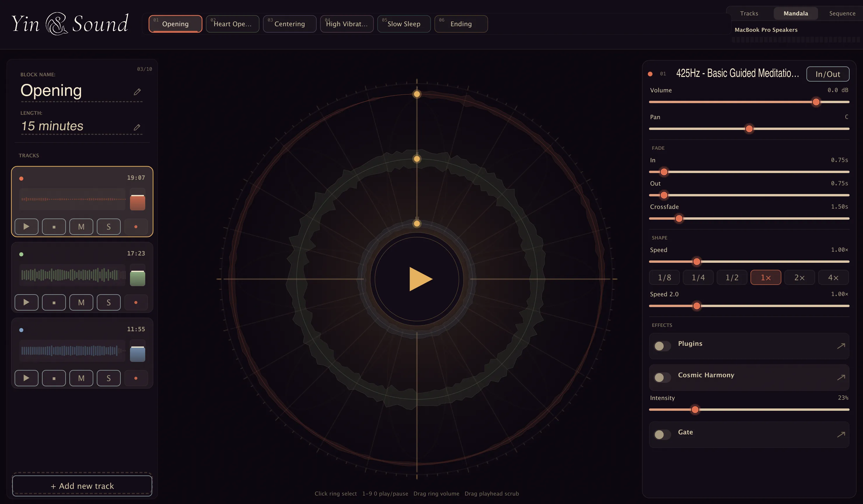Mute the 17:23 track
The width and height of the screenshot is (863, 504).
[x=81, y=302]
